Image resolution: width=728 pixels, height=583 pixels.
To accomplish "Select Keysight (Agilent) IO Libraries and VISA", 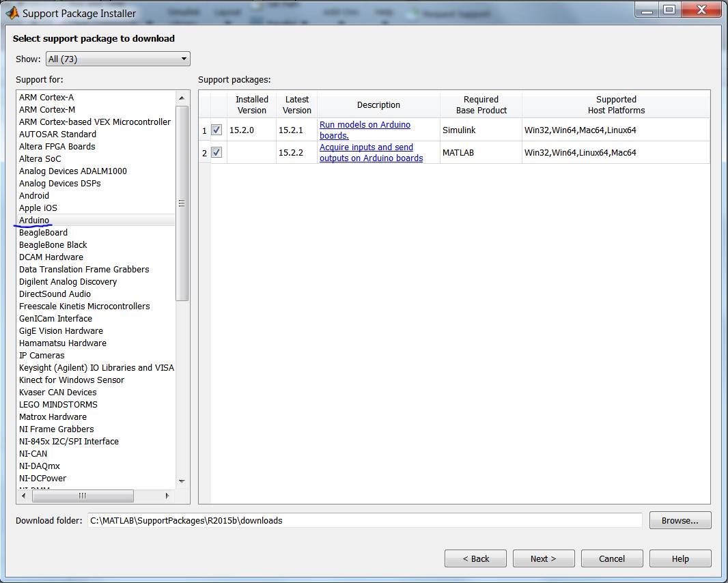I will 96,368.
